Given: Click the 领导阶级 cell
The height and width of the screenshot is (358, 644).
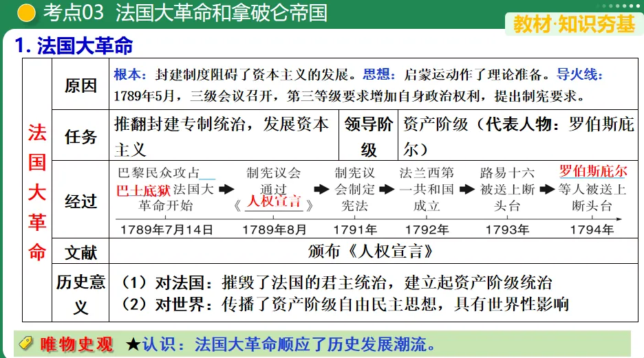Looking at the screenshot, I should tap(368, 136).
